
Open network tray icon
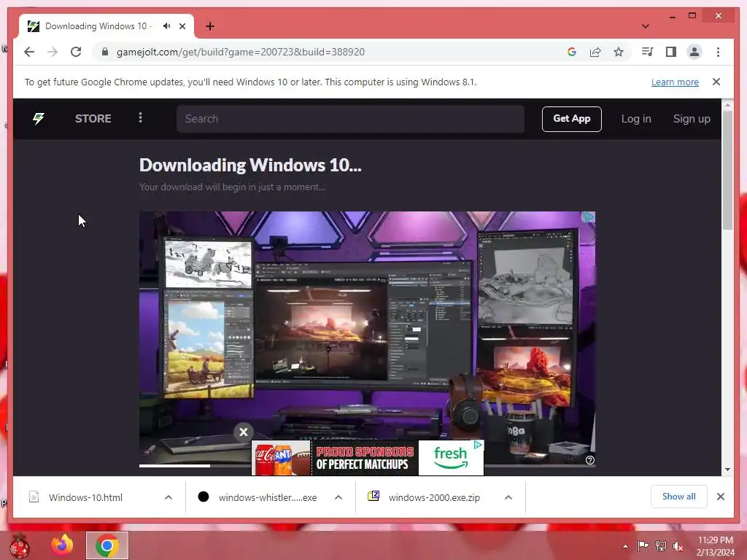[x=660, y=545]
